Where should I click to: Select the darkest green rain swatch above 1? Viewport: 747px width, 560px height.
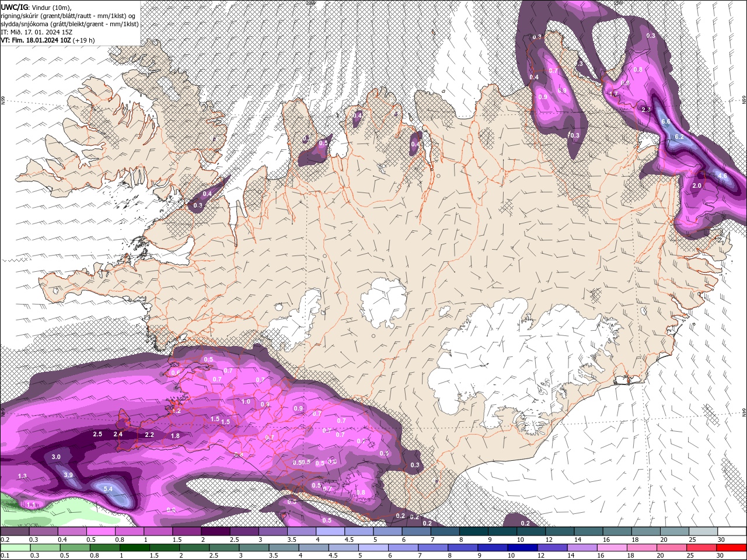tap(135, 548)
